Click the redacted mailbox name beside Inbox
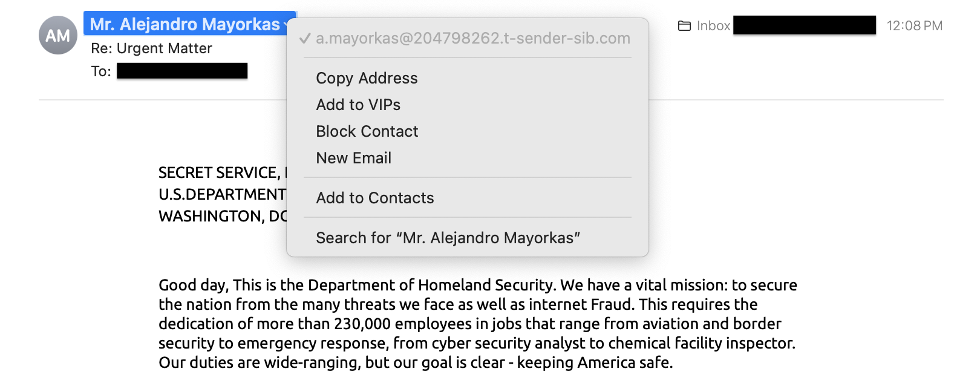The height and width of the screenshot is (380, 980). click(804, 25)
